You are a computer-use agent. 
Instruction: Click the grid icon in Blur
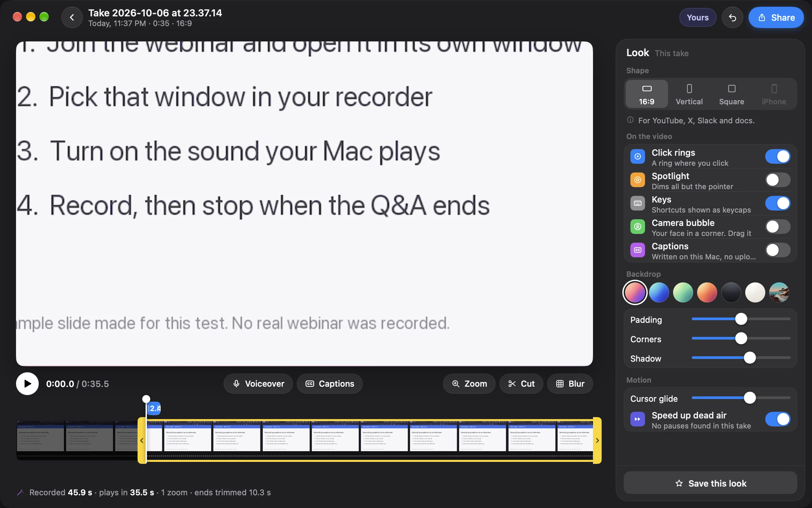click(560, 384)
